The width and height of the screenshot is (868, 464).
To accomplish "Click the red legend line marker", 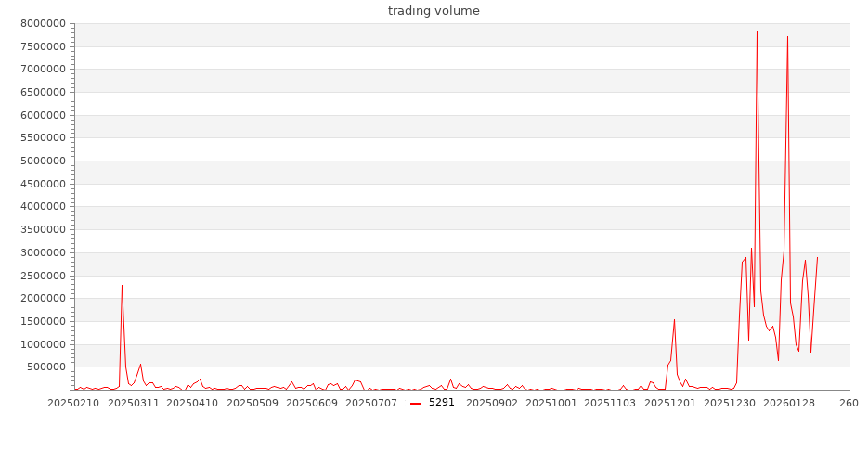I will coord(415,403).
